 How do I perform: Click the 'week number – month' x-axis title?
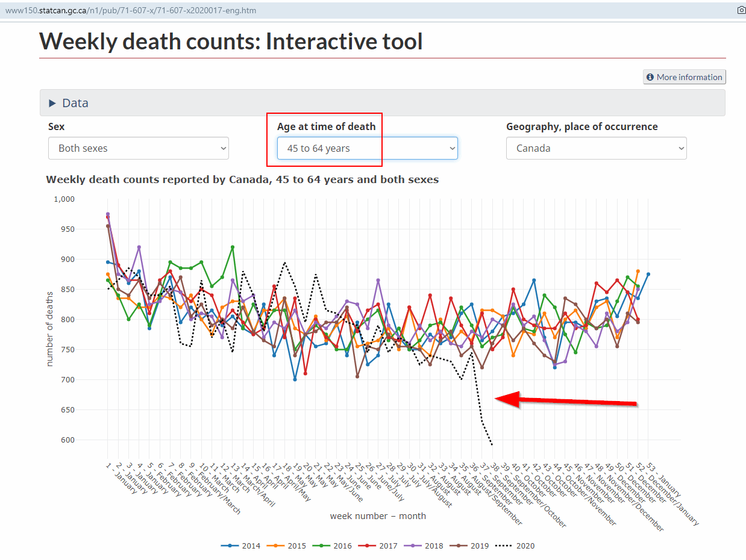point(378,516)
